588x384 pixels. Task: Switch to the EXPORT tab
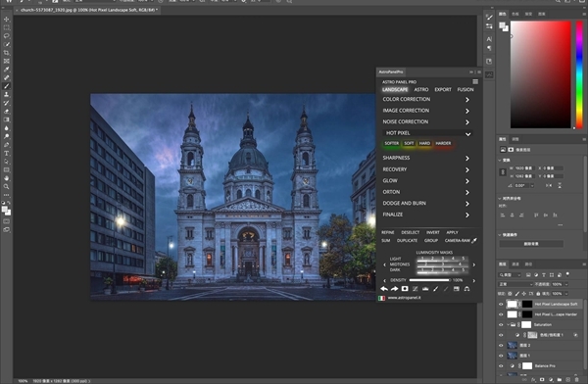[x=443, y=89]
